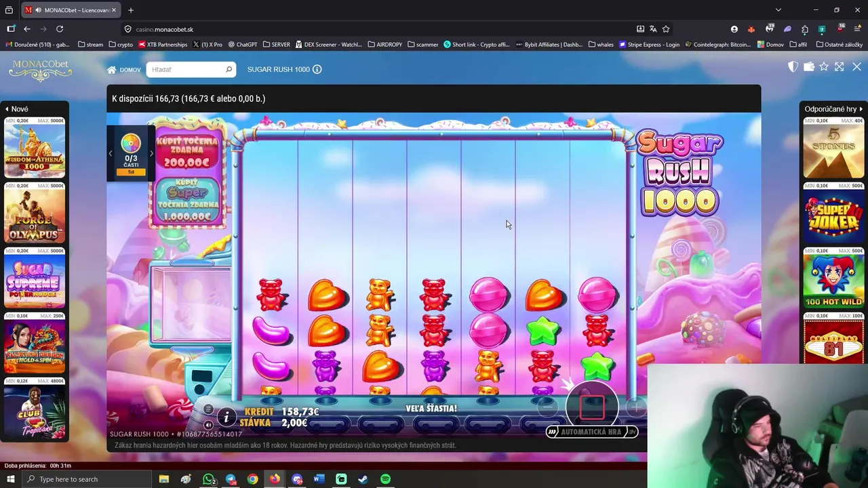Show Sugar Rush 1000 info circle
Viewport: 868px width, 488px height.
[x=317, y=69]
